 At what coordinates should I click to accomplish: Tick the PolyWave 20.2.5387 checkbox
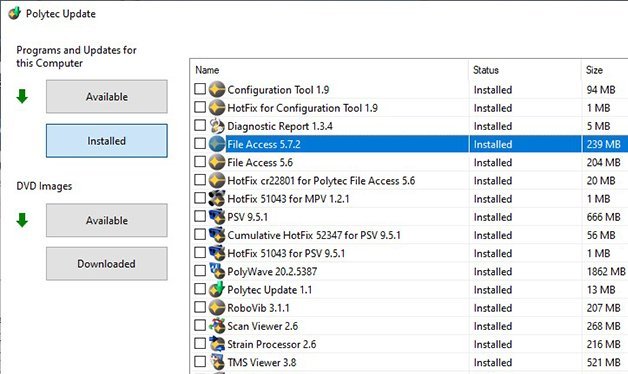200,270
